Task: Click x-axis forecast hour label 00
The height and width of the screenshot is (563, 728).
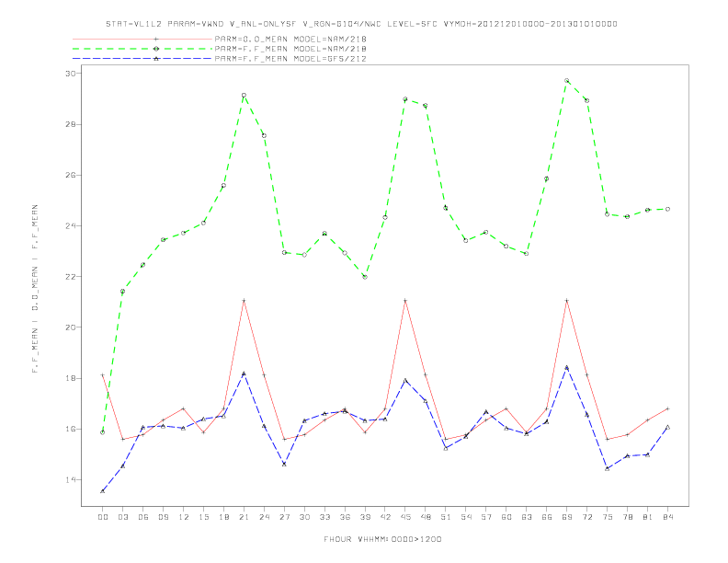Action: 103,517
